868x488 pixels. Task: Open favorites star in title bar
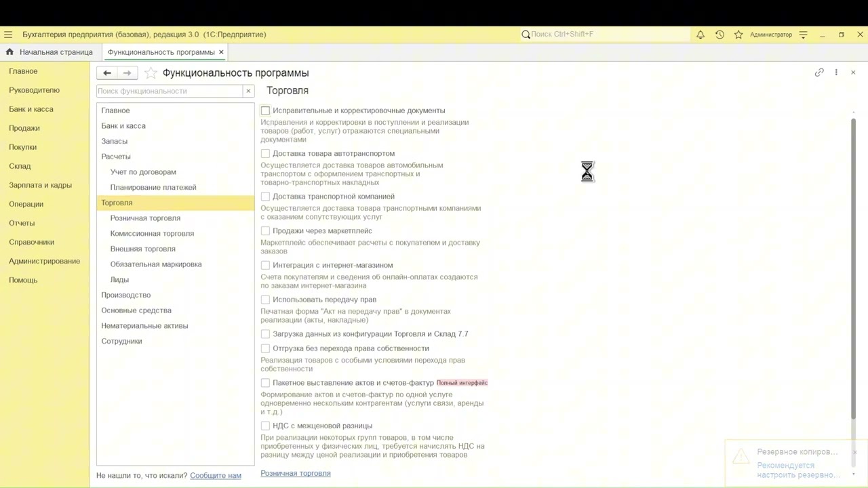point(738,35)
